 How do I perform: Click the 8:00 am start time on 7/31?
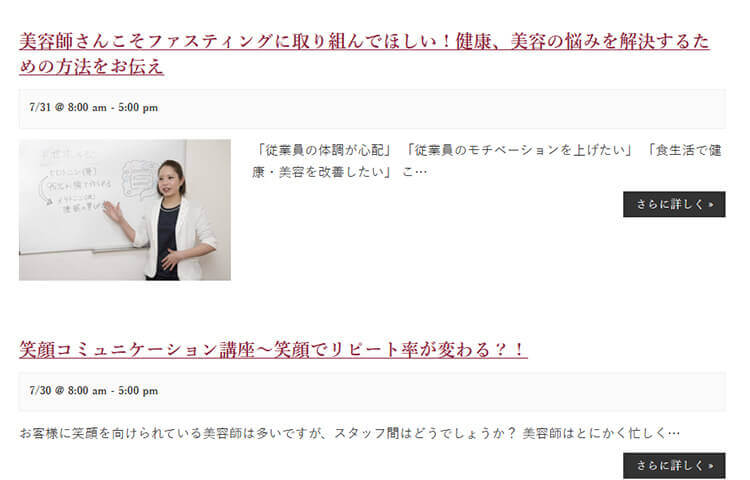tap(87, 108)
